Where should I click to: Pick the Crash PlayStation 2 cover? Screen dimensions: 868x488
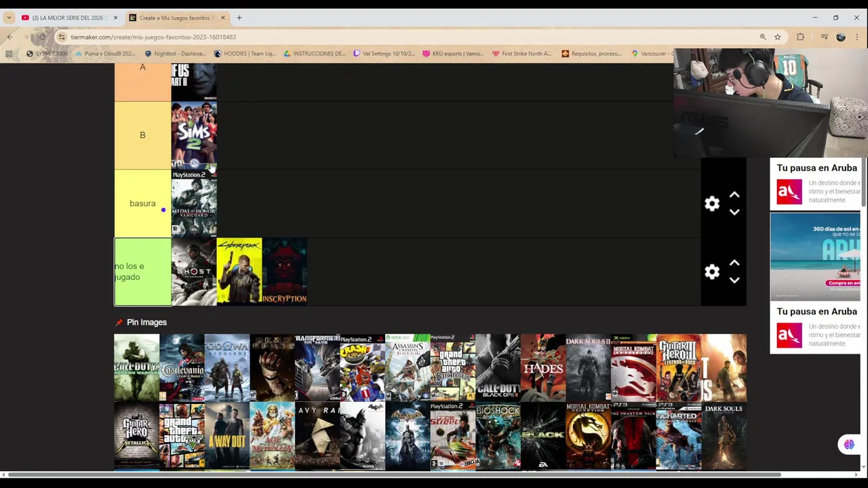click(x=363, y=368)
